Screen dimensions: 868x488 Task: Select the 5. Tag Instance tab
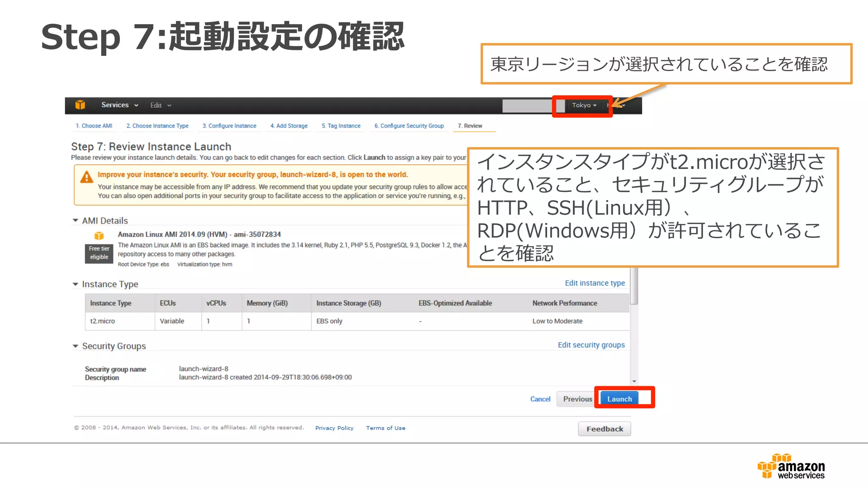pyautogui.click(x=341, y=126)
